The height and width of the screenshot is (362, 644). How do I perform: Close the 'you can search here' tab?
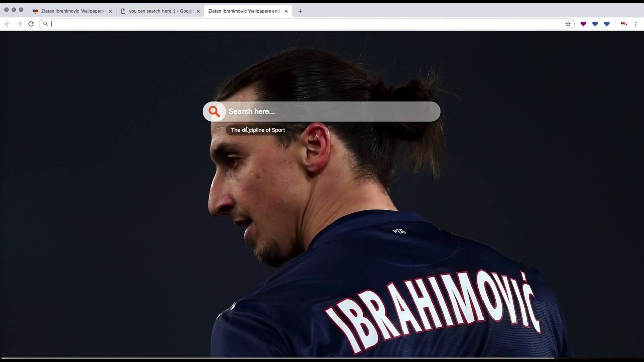click(198, 11)
